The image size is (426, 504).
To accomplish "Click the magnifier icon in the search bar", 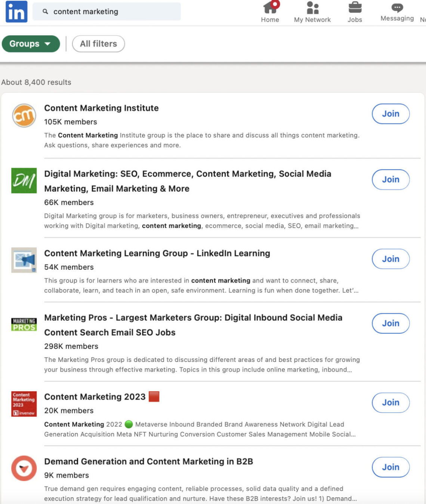I will point(45,12).
